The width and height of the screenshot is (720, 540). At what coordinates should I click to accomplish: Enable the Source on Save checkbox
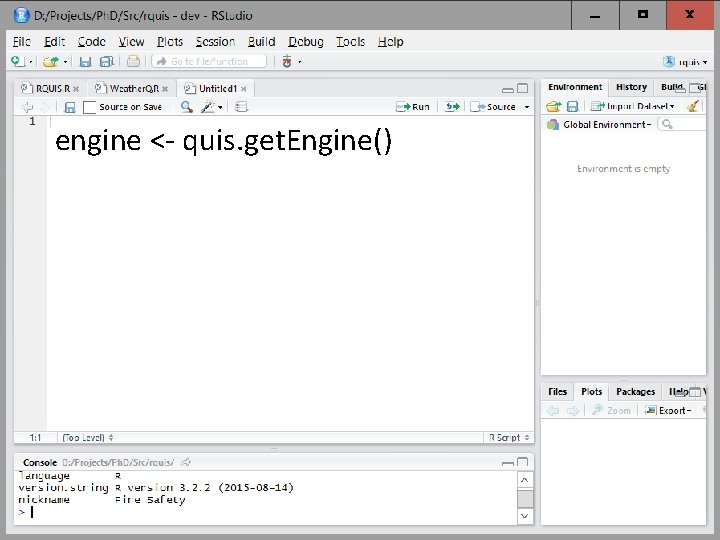click(90, 107)
